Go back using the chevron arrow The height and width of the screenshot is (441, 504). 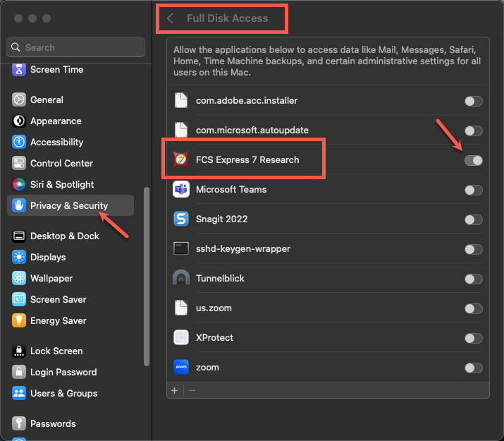pyautogui.click(x=171, y=18)
